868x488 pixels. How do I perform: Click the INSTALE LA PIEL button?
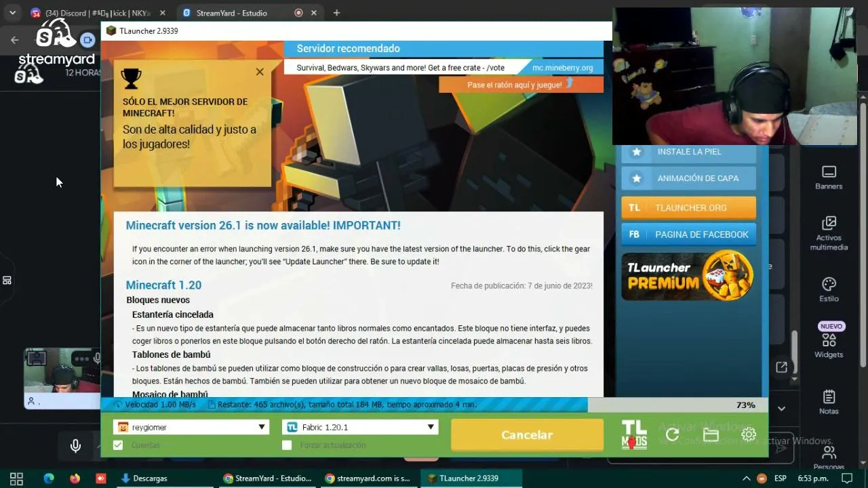pyautogui.click(x=688, y=152)
